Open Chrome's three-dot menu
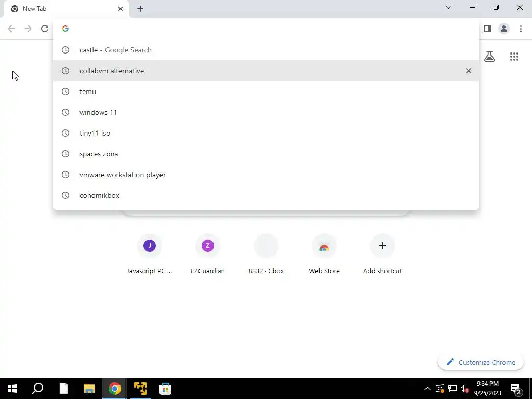 [521, 29]
